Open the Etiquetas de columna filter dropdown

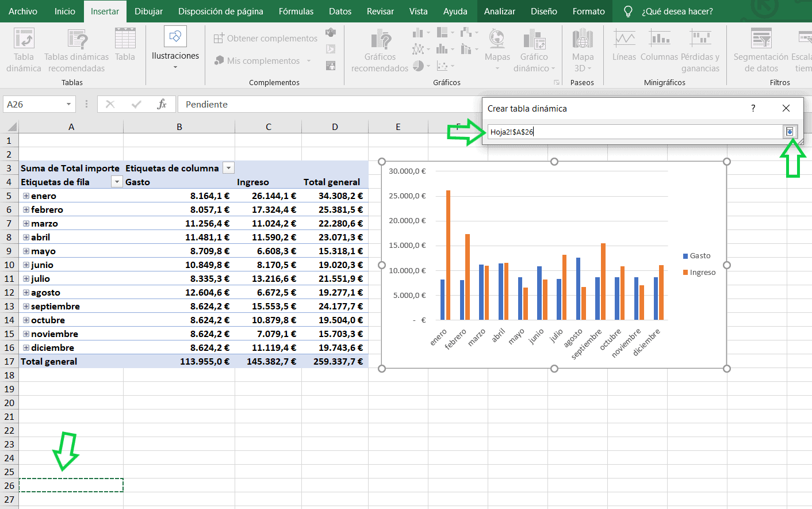[x=228, y=168]
